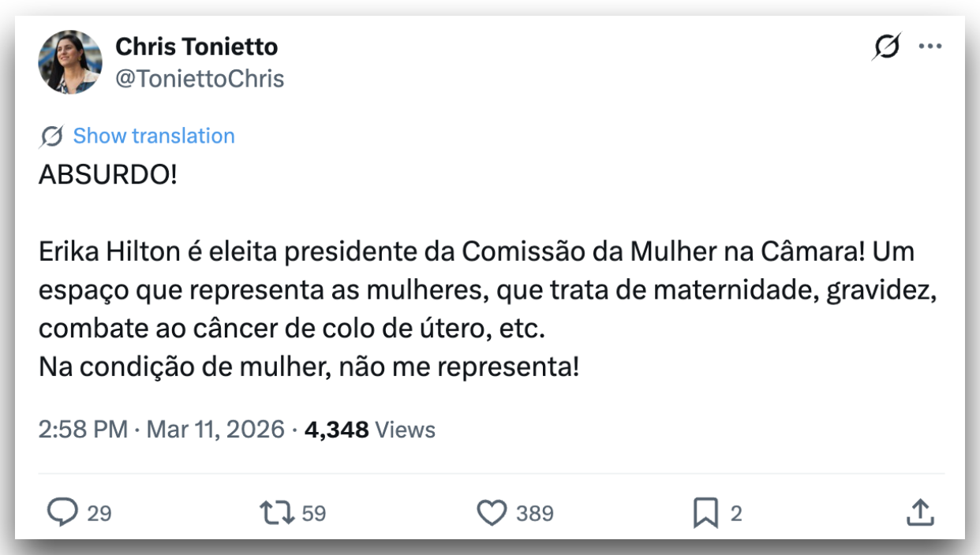The width and height of the screenshot is (980, 555).
Task: Click Grok icon beside Show translation
Action: pyautogui.click(x=51, y=136)
